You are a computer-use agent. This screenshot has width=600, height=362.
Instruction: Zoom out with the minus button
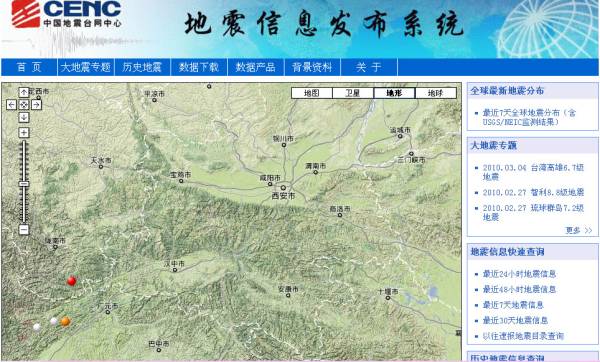click(x=24, y=230)
